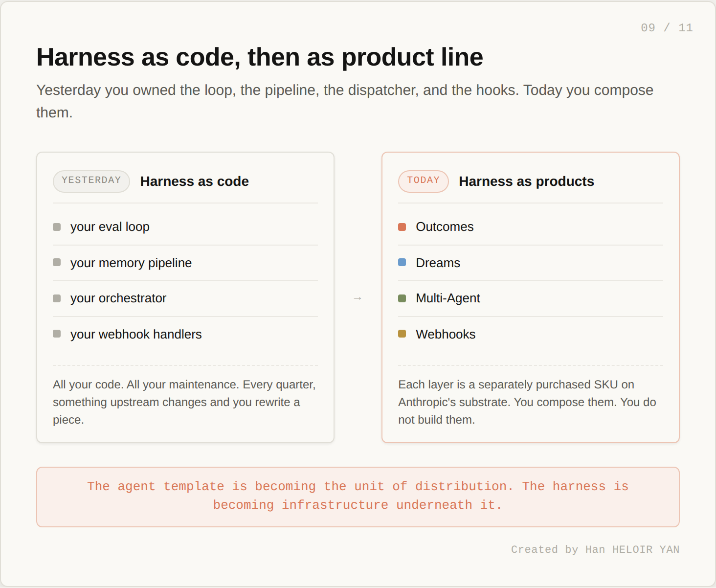
Task: Click the "All your code. All your maintenance" paragraph
Action: tap(185, 402)
